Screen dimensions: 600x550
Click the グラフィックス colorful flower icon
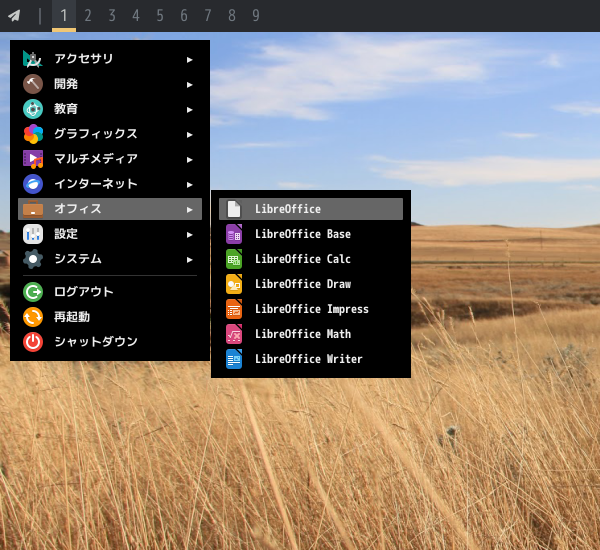click(33, 134)
